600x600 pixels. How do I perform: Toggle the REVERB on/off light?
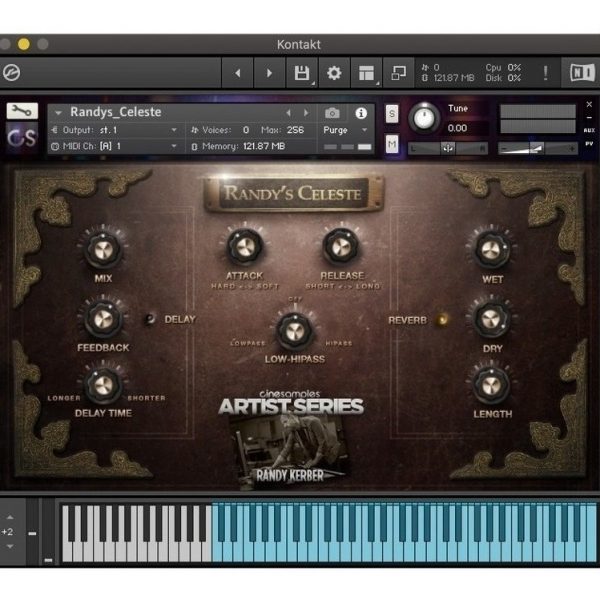click(x=443, y=319)
